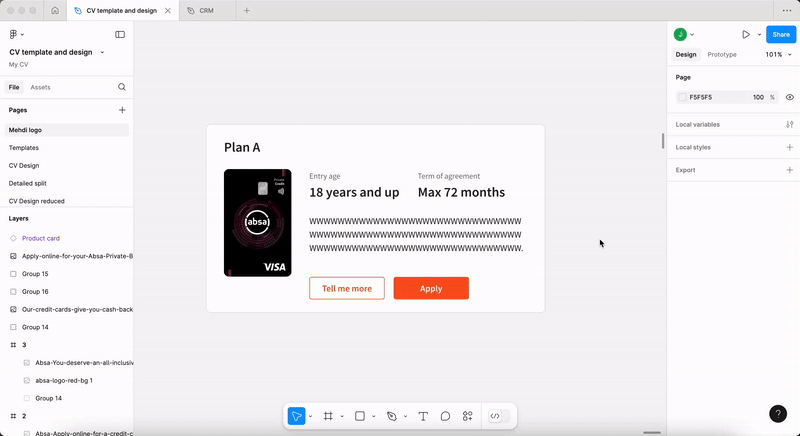Open the CV Design page
Screen dimensions: 800x436
pyautogui.click(x=24, y=166)
